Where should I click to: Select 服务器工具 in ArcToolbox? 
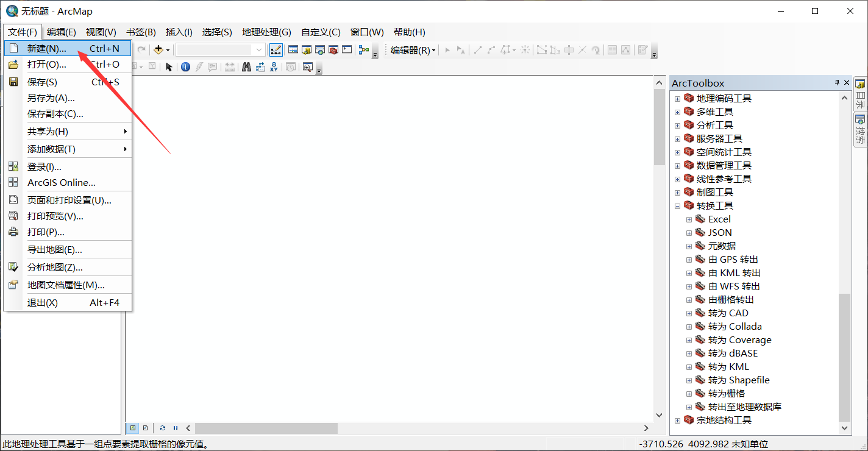[719, 138]
